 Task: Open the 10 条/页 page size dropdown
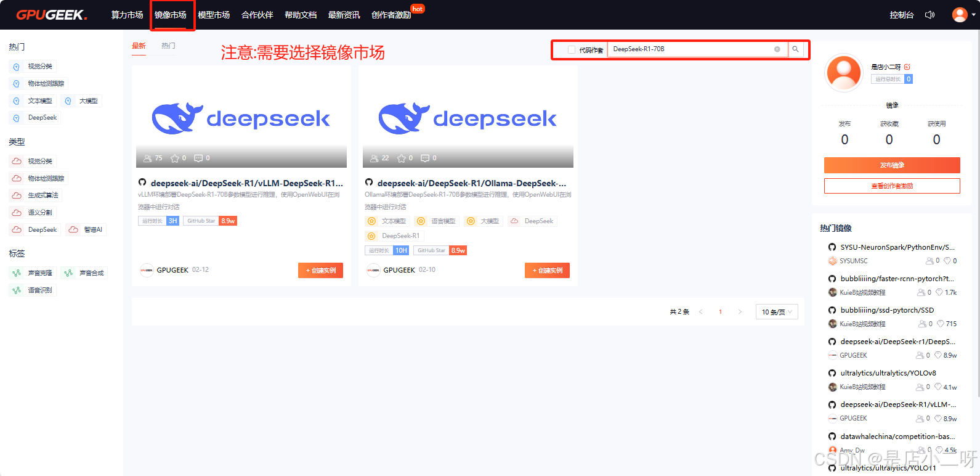(x=777, y=312)
